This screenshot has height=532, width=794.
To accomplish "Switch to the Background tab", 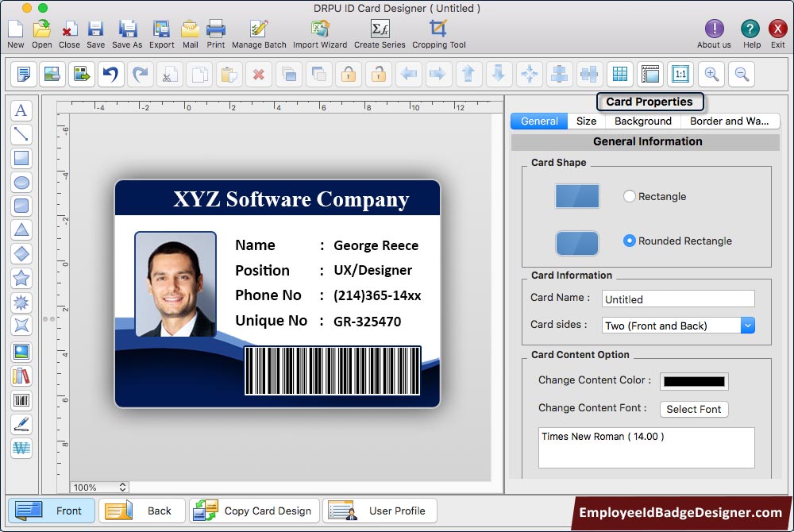I will click(x=643, y=121).
